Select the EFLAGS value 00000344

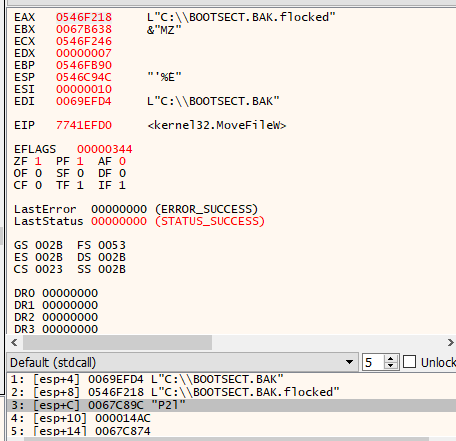(105, 149)
